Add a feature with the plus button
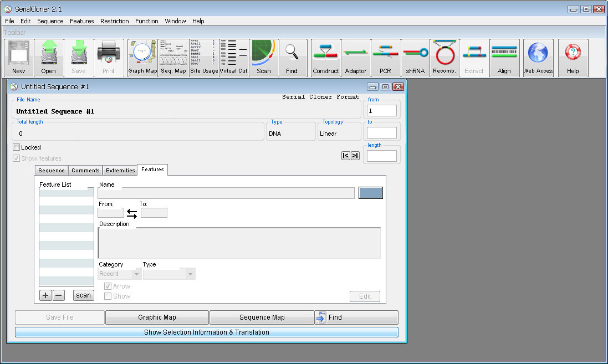 (x=45, y=295)
